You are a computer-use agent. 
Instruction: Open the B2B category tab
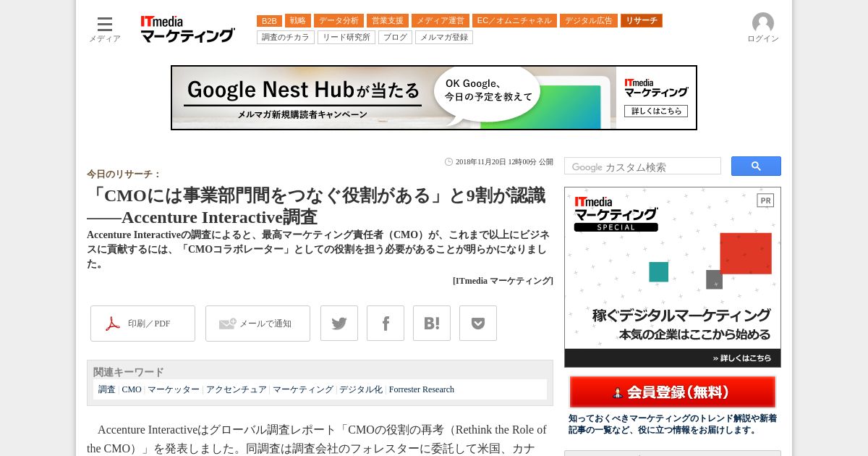269,21
